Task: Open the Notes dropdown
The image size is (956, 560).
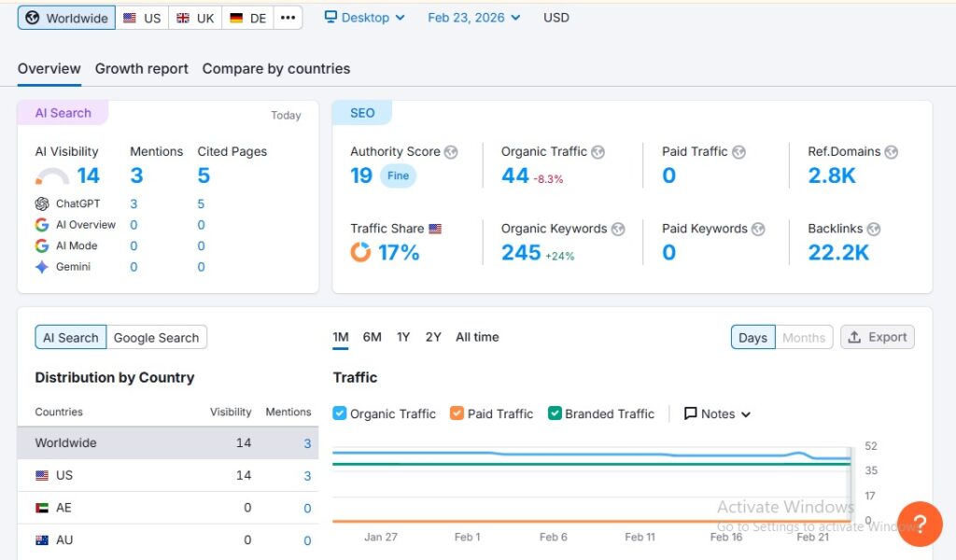Action: (x=717, y=413)
